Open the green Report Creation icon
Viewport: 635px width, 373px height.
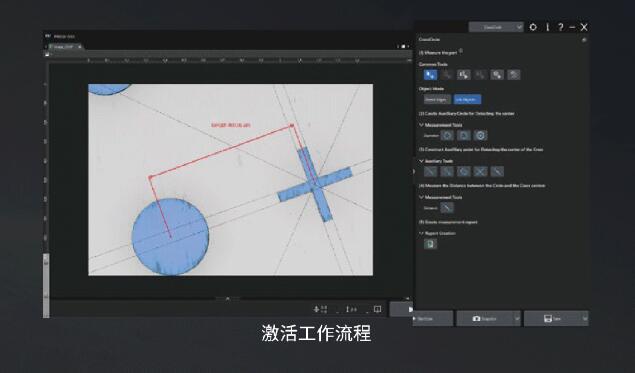(x=430, y=244)
